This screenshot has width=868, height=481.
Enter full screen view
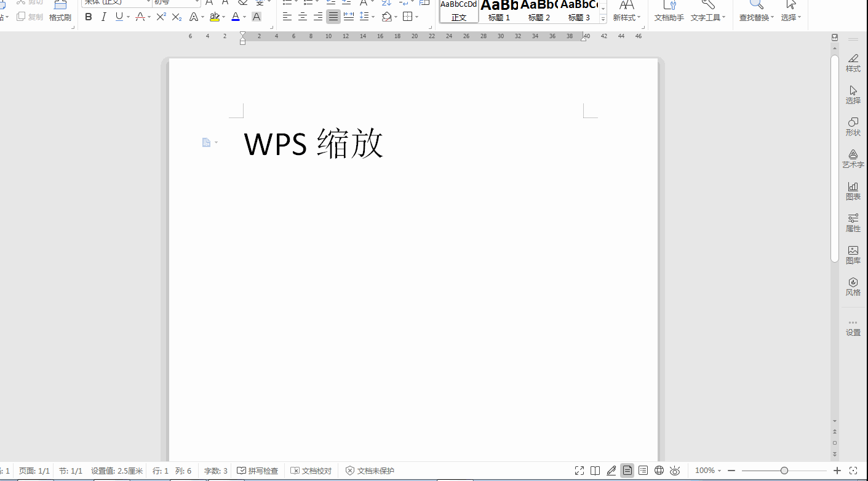pos(579,471)
